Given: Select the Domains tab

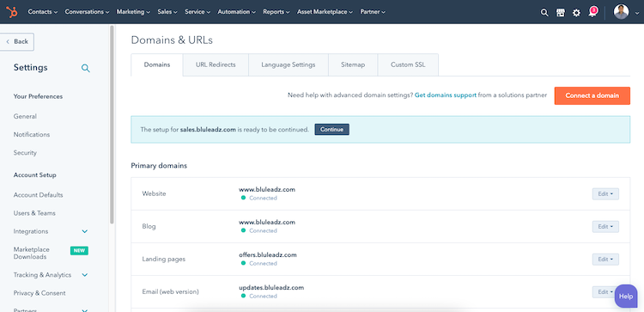Looking at the screenshot, I should (x=157, y=64).
